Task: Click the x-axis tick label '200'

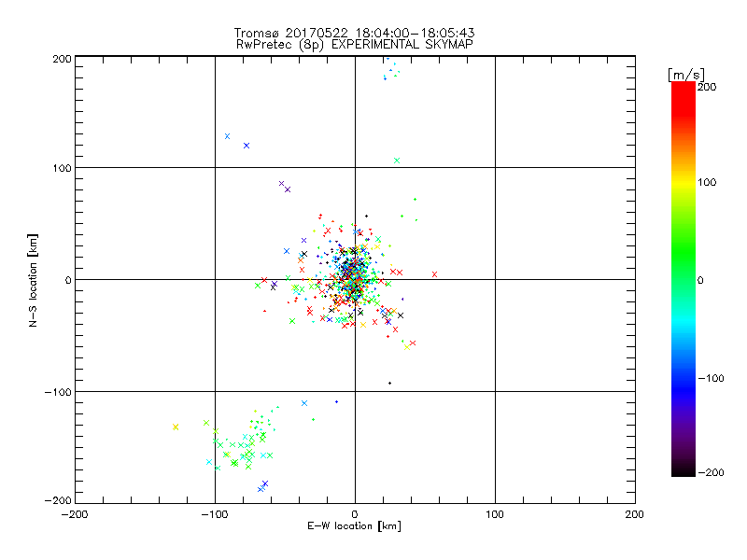Action: click(x=635, y=514)
